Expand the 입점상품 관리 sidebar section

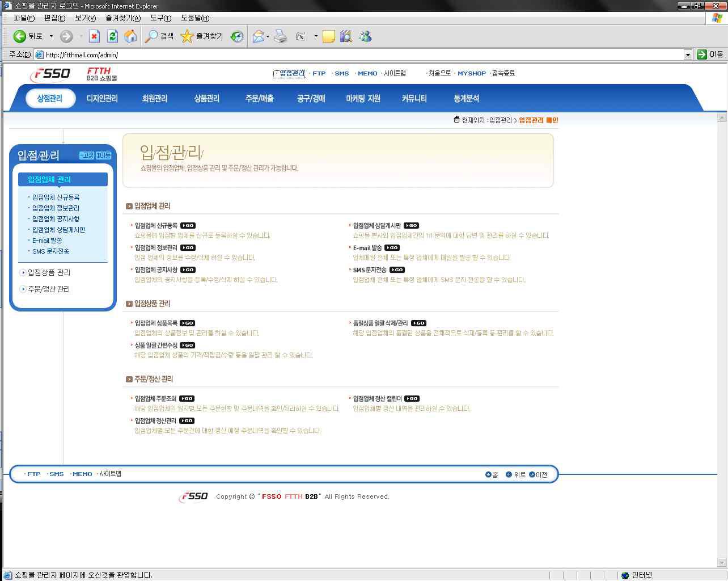pyautogui.click(x=45, y=273)
